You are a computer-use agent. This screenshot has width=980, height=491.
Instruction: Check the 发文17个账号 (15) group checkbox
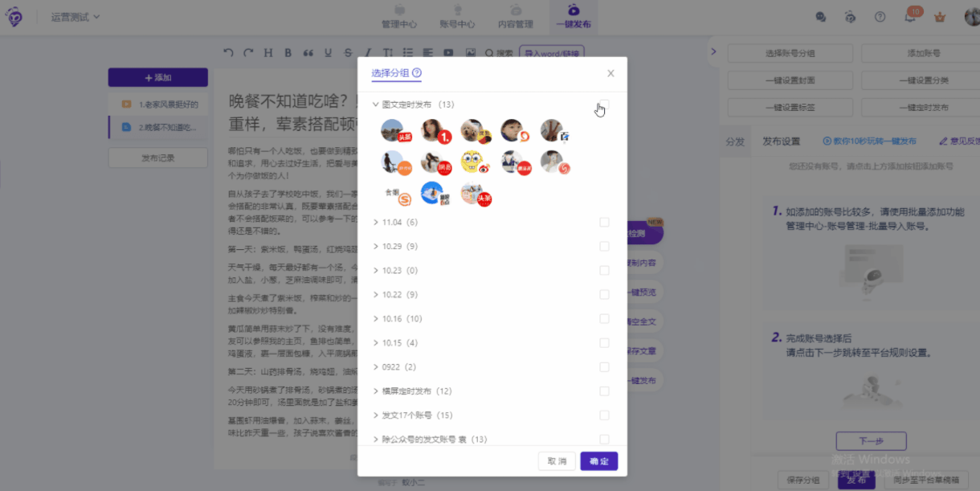click(604, 415)
